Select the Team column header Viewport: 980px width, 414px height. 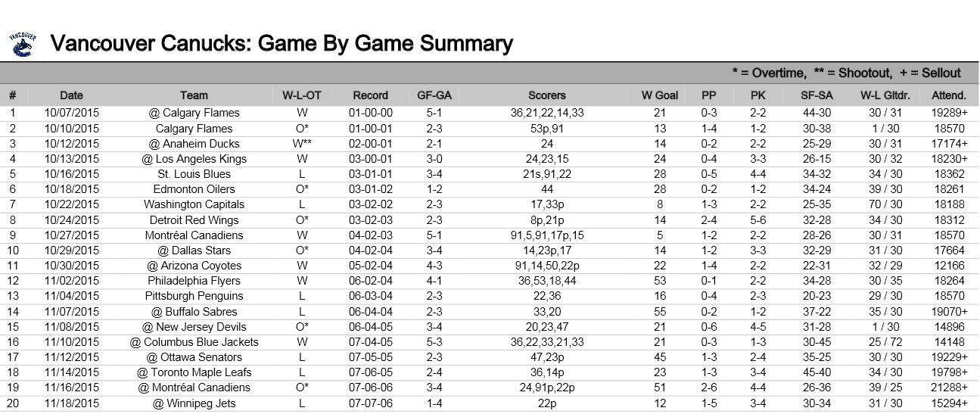tap(194, 95)
